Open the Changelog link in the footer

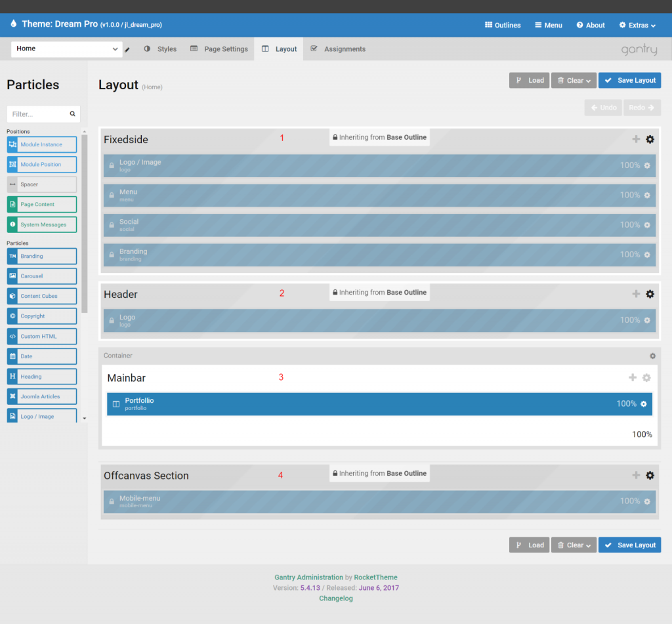[x=335, y=598]
